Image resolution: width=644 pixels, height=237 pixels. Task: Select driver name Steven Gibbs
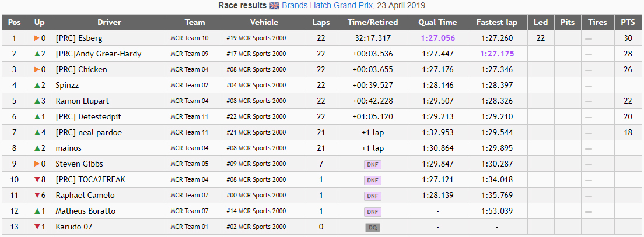pyautogui.click(x=79, y=164)
